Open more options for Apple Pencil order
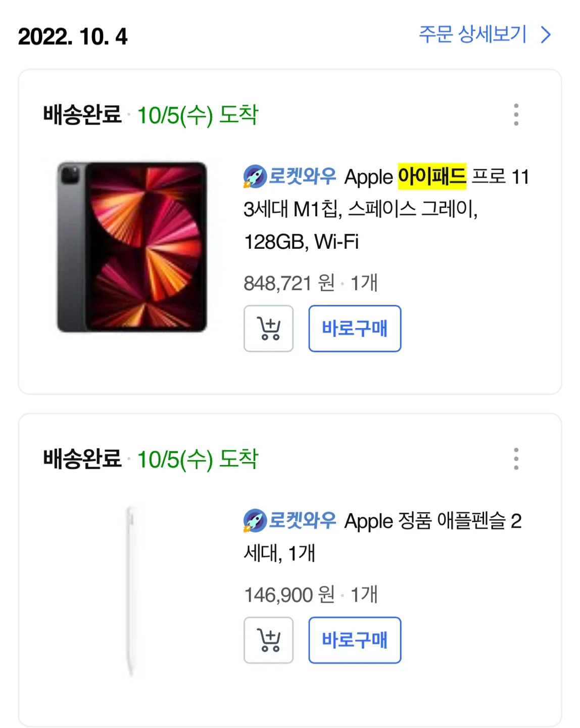The height and width of the screenshot is (728, 580). pyautogui.click(x=516, y=459)
